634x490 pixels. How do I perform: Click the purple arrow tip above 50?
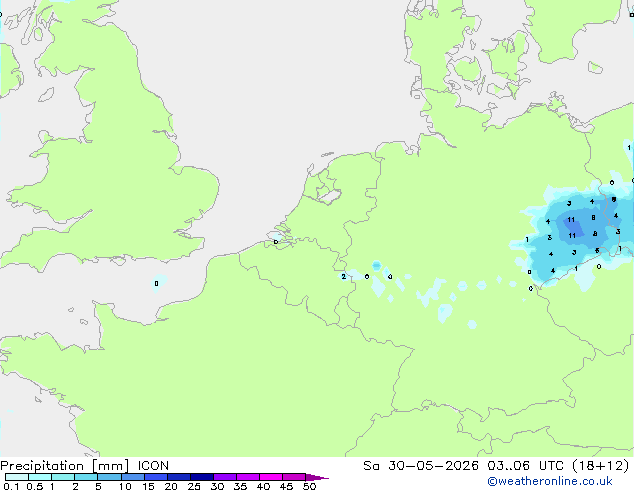click(x=317, y=477)
